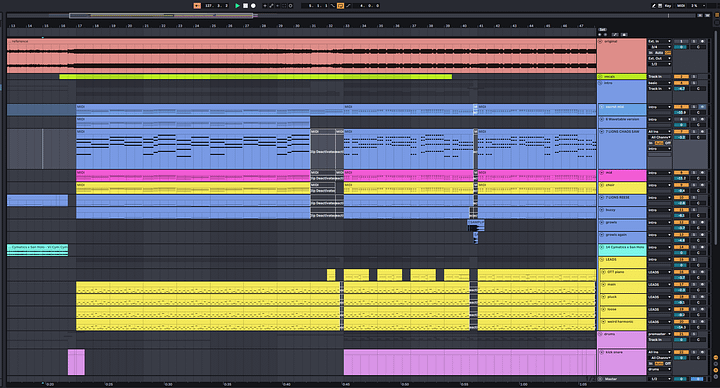Viewport: 720px width, 388px height.
Task: Open drums track premaster output dropdown
Action: pyautogui.click(x=659, y=334)
